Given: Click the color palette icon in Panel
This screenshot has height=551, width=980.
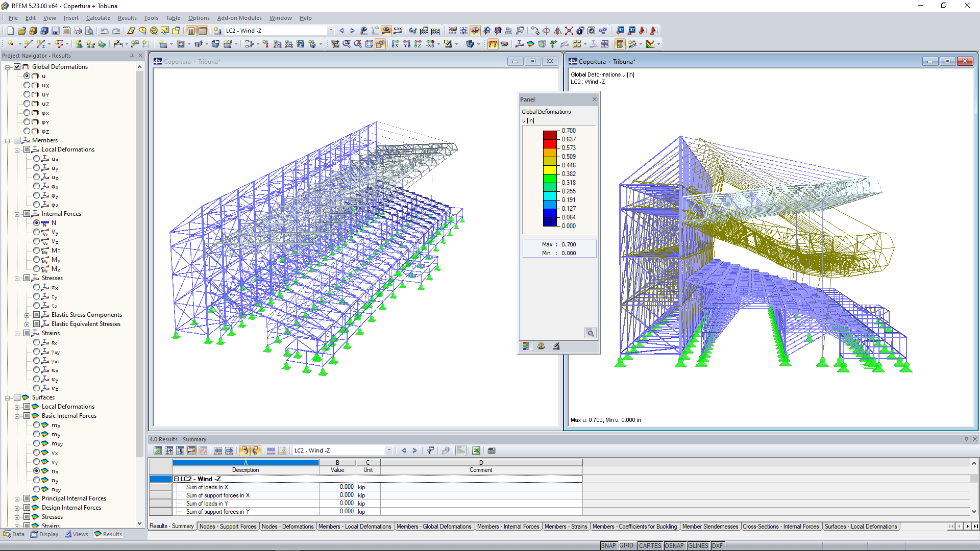Looking at the screenshot, I should click(527, 346).
